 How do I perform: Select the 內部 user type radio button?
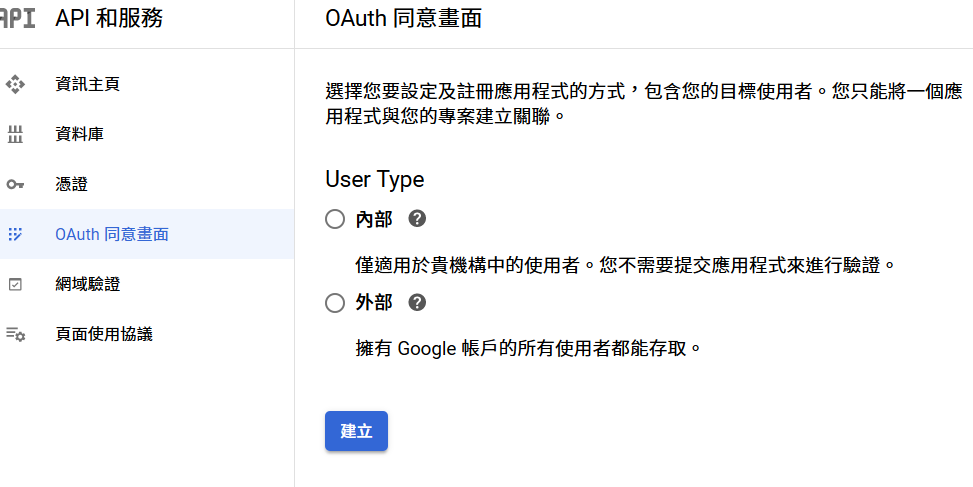pyautogui.click(x=335, y=219)
